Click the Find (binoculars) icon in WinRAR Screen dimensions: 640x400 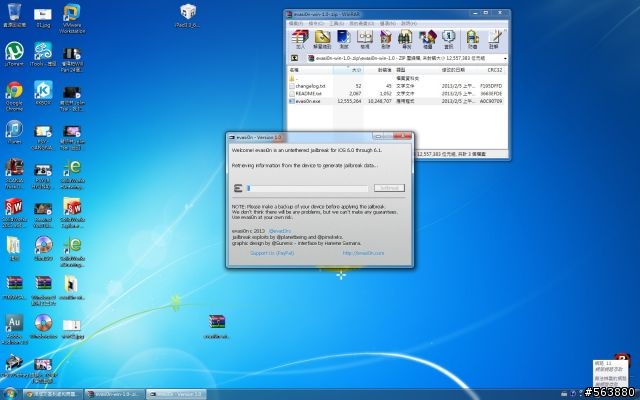pyautogui.click(x=406, y=40)
